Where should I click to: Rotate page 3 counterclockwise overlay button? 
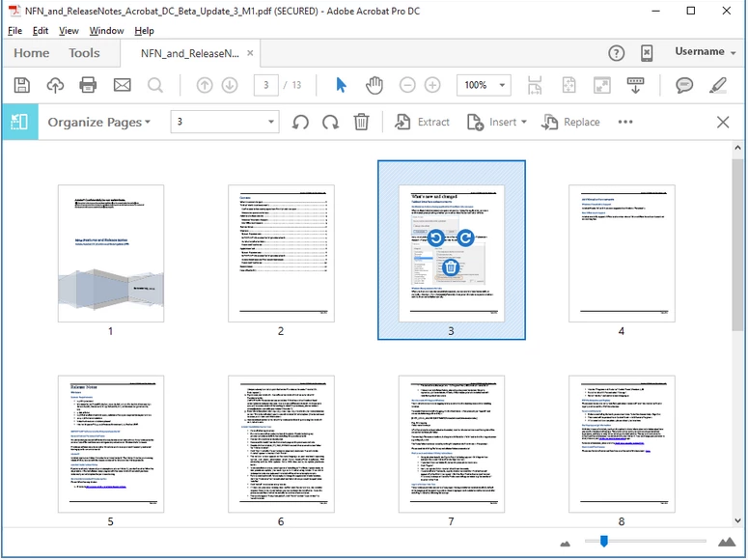[435, 238]
